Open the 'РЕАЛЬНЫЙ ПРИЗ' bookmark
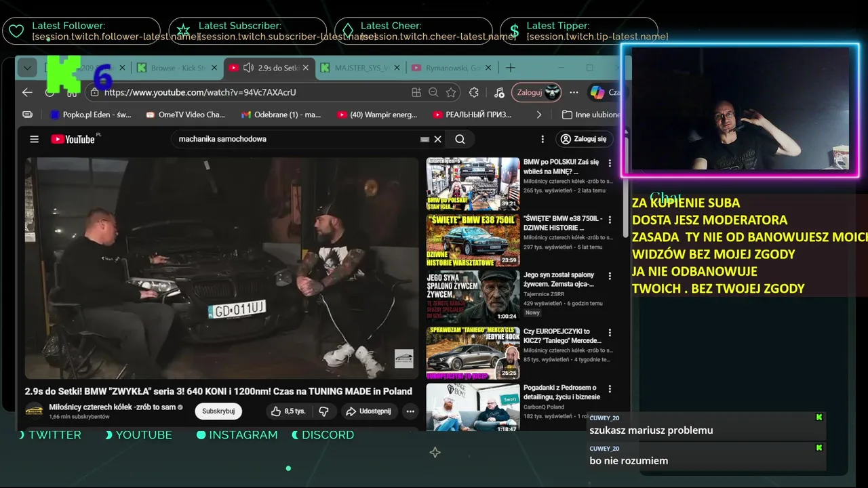This screenshot has width=868, height=488. [473, 115]
